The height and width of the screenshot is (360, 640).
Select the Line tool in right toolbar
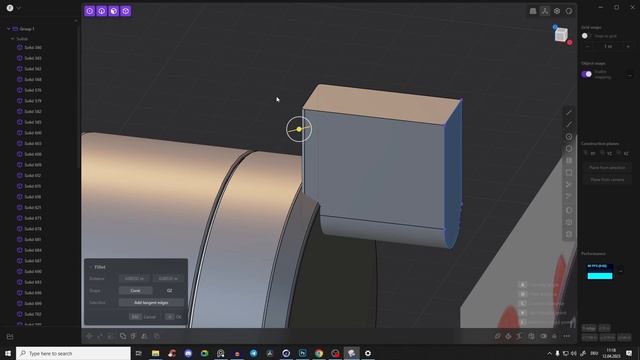coord(569,113)
